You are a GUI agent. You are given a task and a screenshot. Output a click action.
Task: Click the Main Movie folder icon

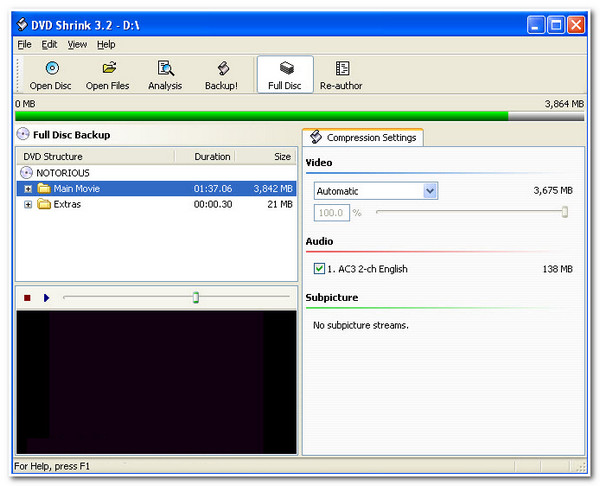point(44,188)
